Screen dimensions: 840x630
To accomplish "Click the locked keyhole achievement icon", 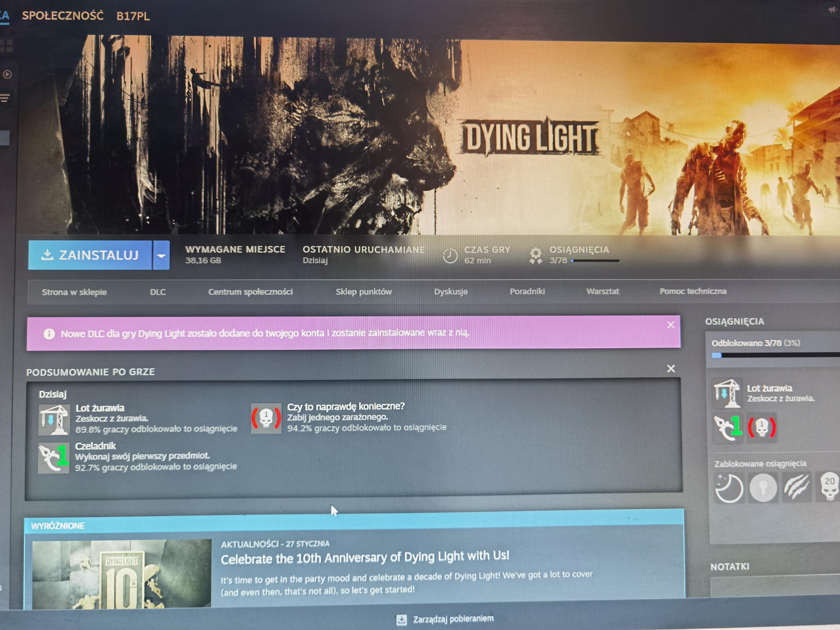I will tap(763, 488).
